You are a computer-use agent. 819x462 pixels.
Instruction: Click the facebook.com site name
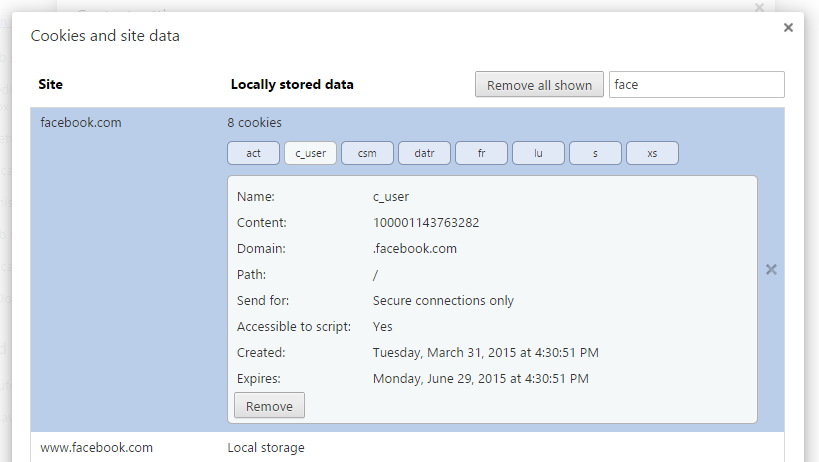(x=81, y=123)
